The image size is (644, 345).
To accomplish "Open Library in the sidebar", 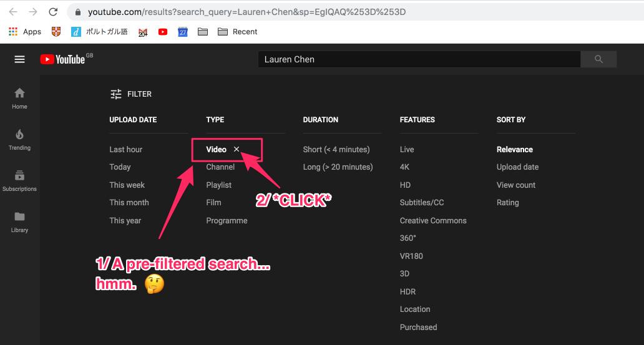I will pyautogui.click(x=19, y=222).
